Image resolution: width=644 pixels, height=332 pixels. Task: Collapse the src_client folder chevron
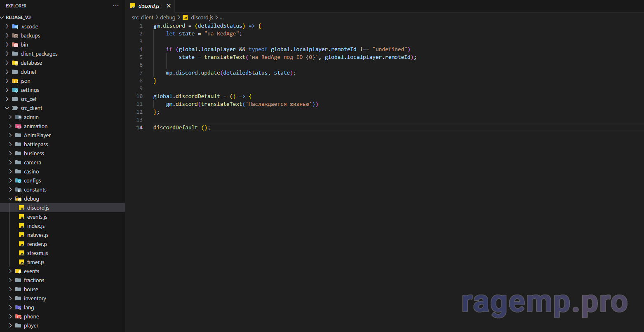[7, 108]
